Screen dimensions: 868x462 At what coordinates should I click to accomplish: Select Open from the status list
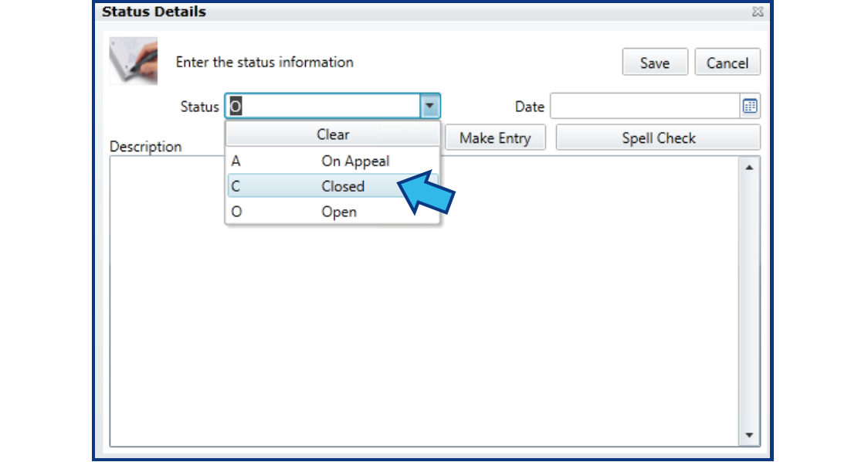[332, 211]
